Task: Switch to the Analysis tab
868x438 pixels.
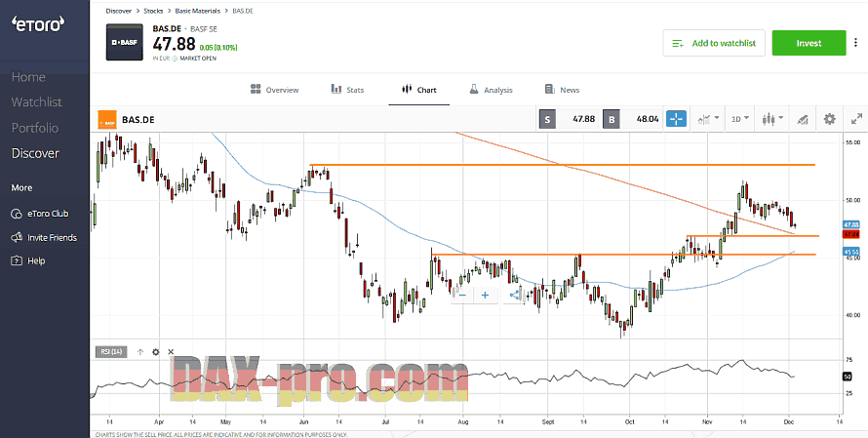Action: click(x=491, y=90)
